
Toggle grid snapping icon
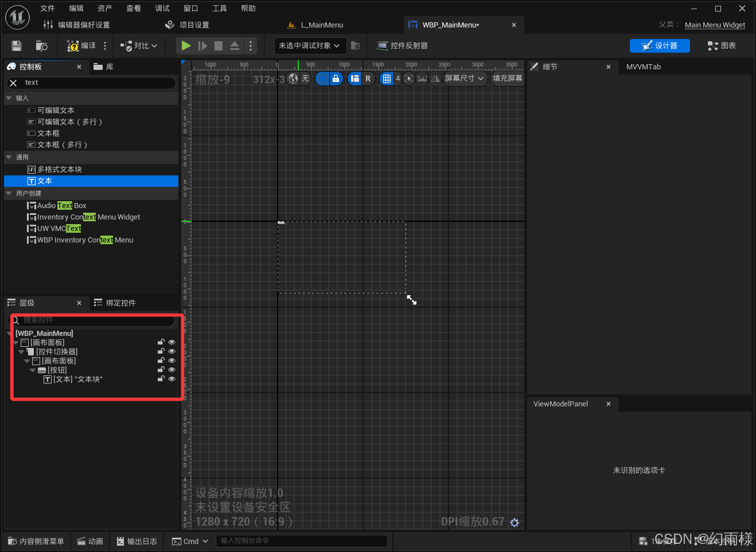click(387, 79)
